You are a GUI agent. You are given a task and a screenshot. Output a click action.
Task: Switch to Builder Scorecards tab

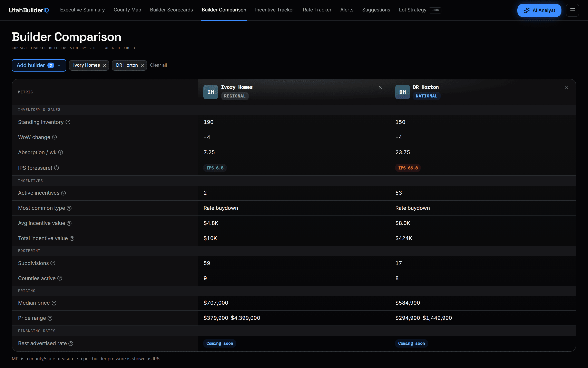[171, 10]
